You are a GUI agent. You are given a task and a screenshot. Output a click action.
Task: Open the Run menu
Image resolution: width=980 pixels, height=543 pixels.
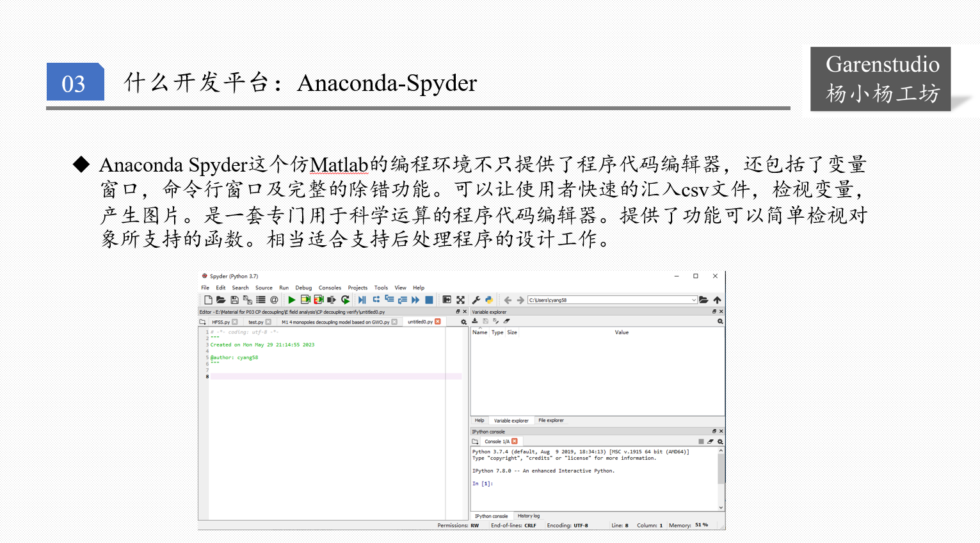[x=284, y=288]
